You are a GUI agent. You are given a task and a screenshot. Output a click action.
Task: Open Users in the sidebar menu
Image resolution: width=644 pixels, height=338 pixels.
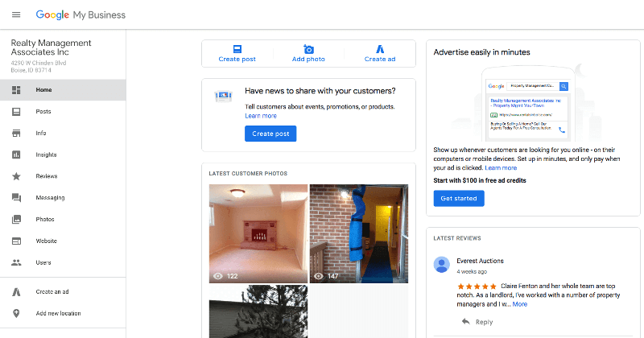pyautogui.click(x=63, y=262)
